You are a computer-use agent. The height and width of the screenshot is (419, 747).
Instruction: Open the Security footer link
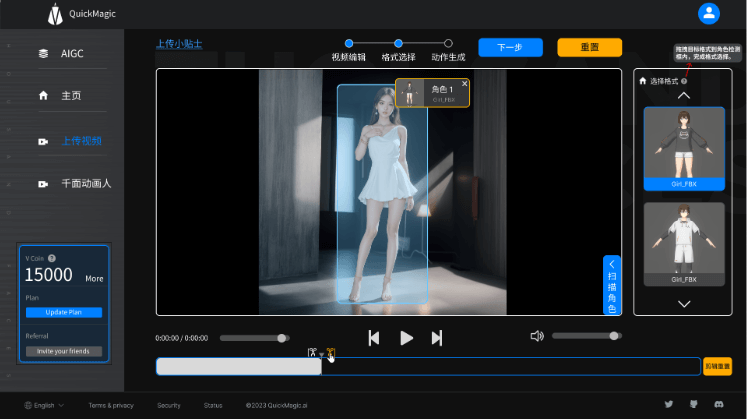169,406
